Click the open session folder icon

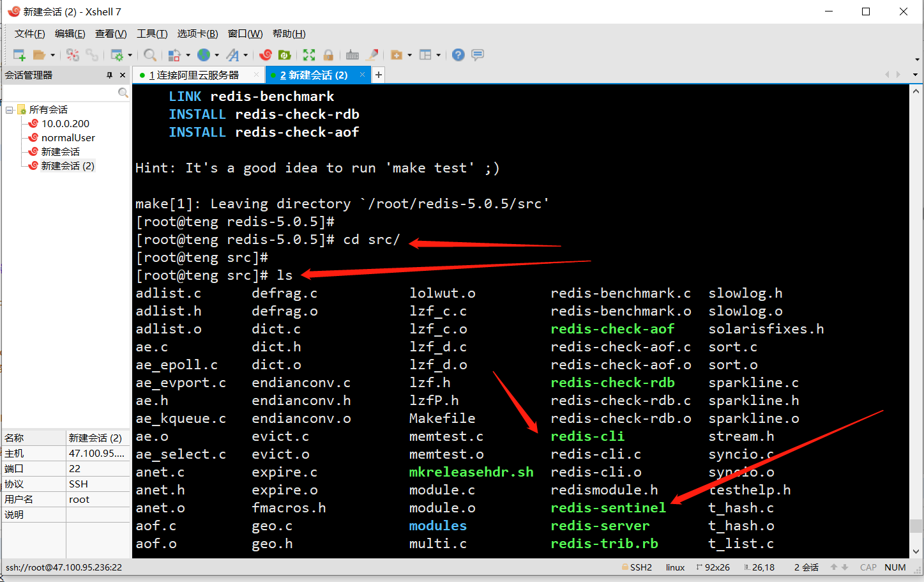[40, 55]
